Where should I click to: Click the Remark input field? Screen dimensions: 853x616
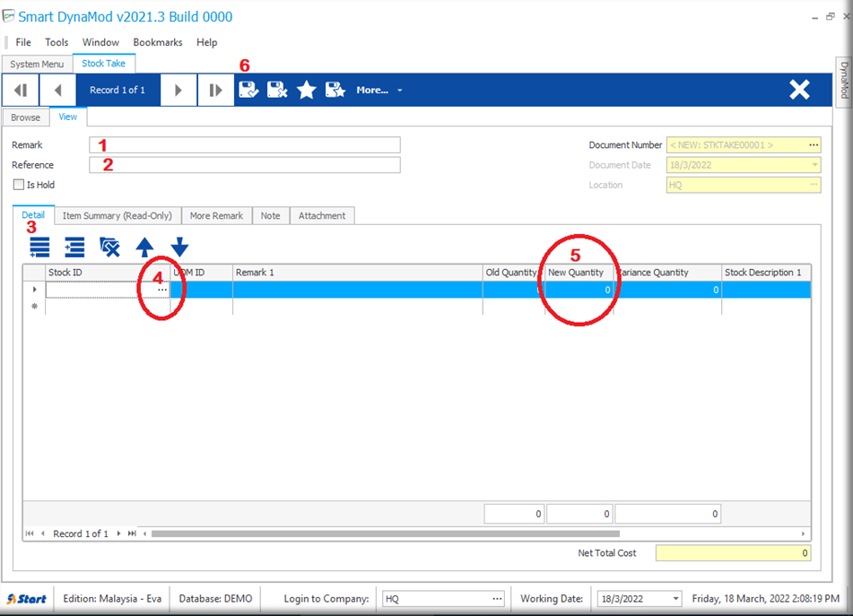(244, 145)
